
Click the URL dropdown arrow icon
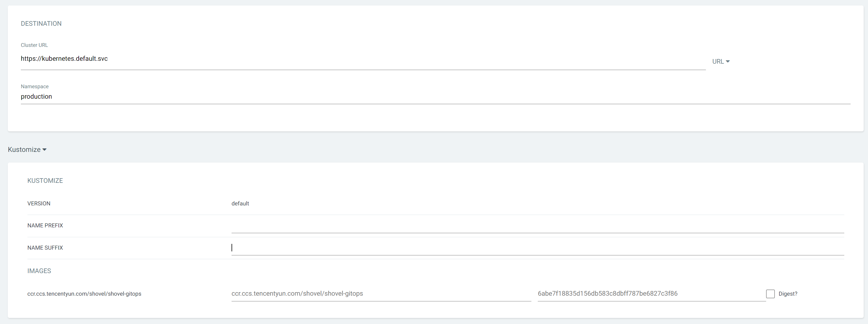[x=728, y=61]
